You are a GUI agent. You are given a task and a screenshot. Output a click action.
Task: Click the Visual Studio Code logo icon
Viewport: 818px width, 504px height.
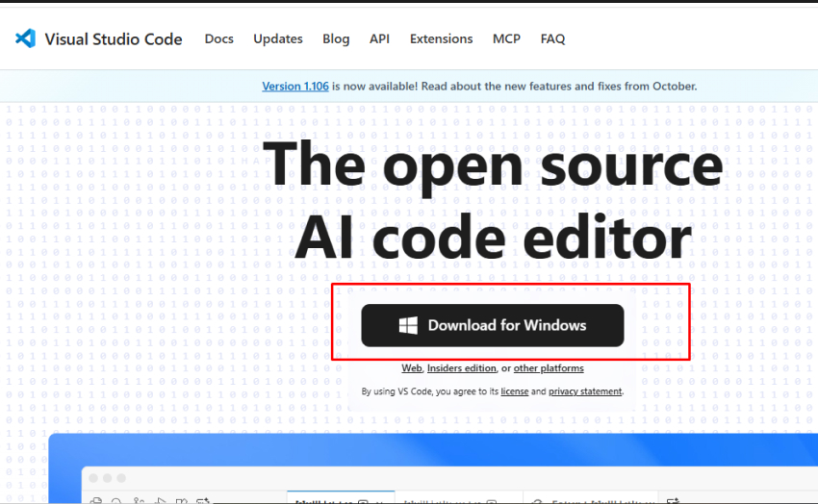coord(25,38)
